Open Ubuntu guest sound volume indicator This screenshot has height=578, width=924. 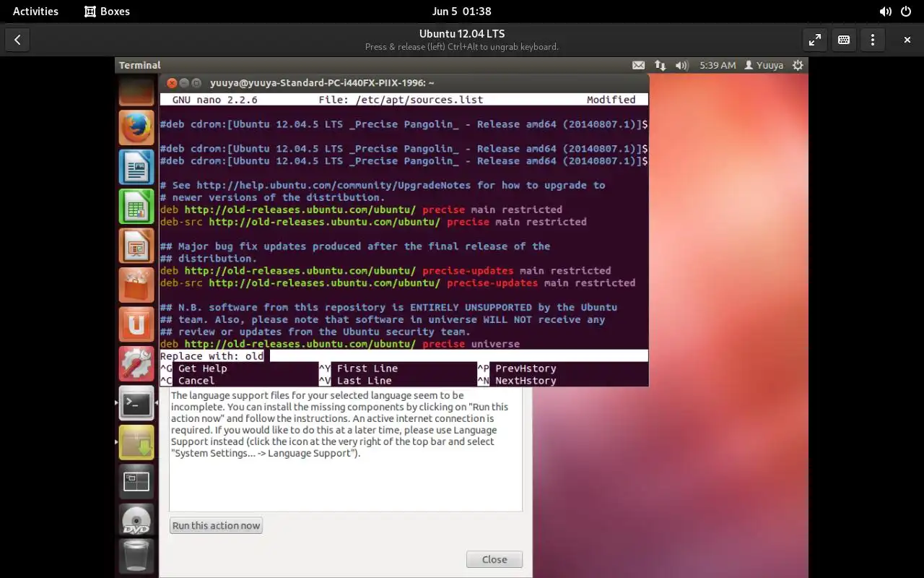(x=681, y=65)
